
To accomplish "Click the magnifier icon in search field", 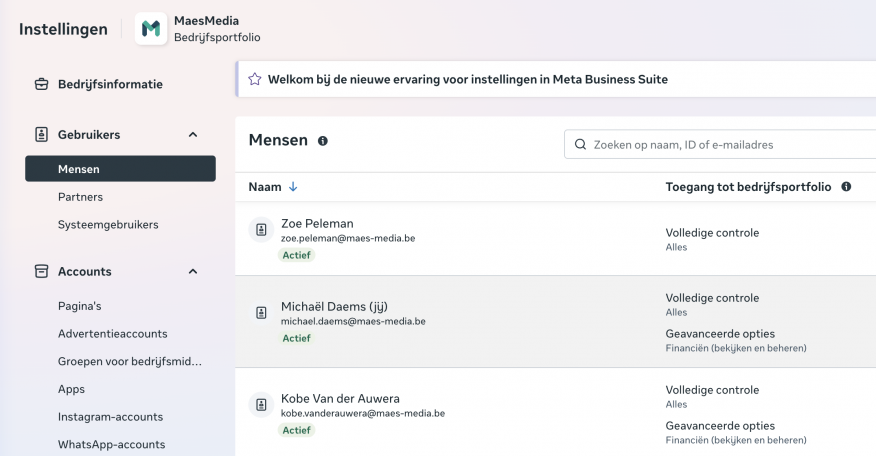I will [x=580, y=145].
